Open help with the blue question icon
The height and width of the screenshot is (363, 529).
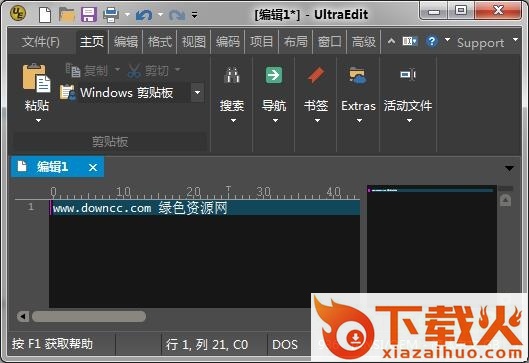[x=431, y=41]
